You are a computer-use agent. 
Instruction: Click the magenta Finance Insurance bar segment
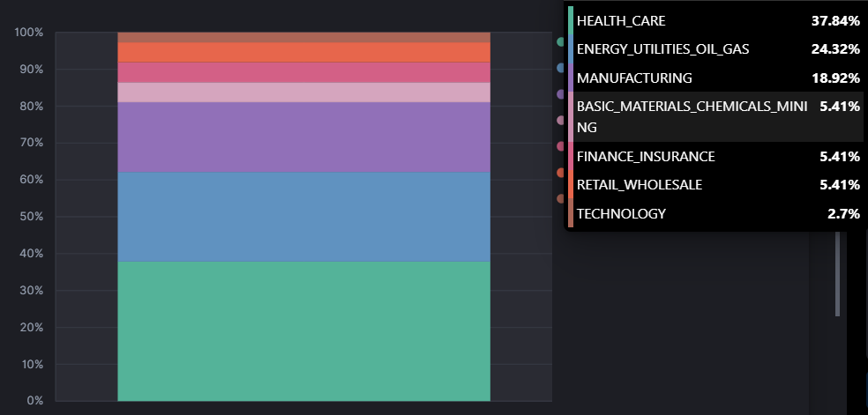303,72
